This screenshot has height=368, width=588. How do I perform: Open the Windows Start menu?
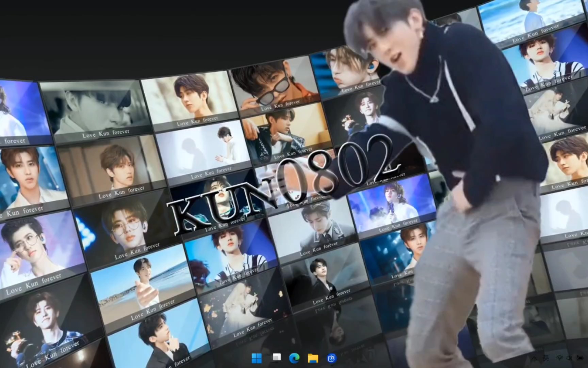click(257, 358)
